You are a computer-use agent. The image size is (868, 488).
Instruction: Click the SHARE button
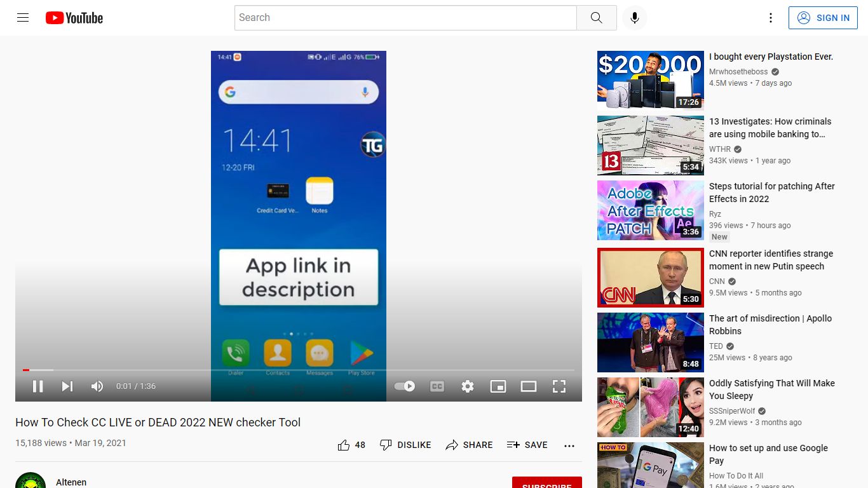[469, 445]
